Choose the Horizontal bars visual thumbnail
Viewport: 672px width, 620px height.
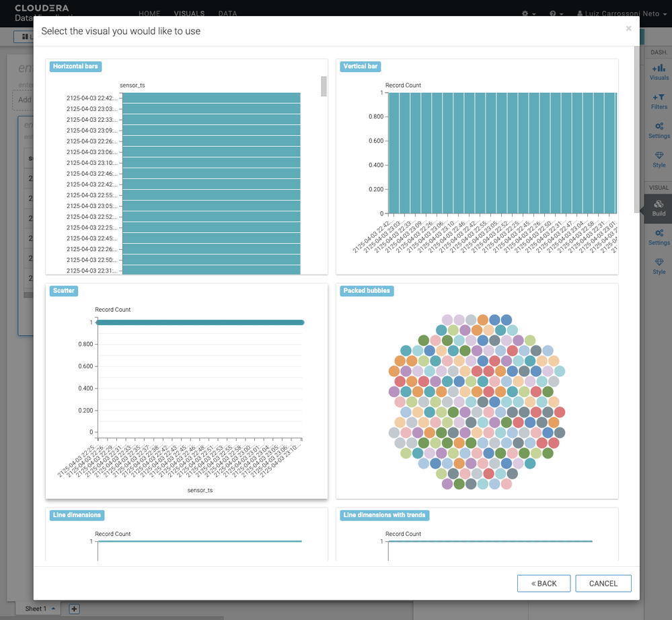tap(186, 167)
